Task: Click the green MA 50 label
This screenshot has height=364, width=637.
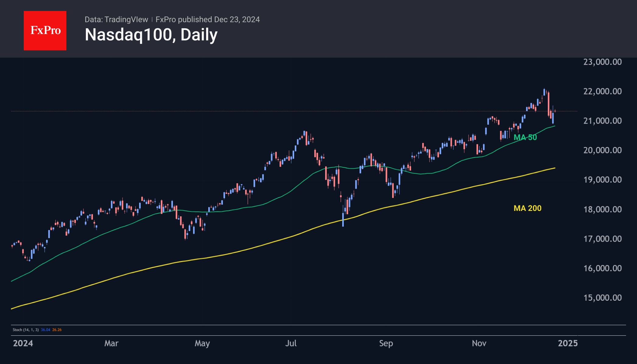Action: coord(525,137)
